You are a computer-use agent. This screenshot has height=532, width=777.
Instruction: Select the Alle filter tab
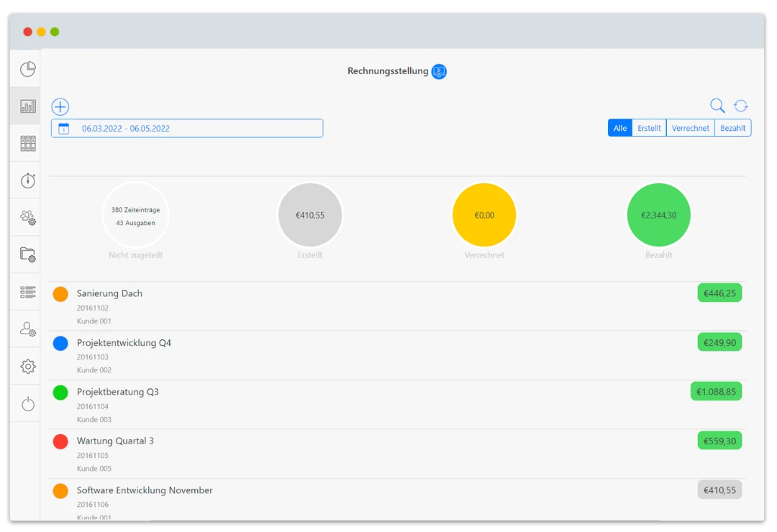[x=620, y=128]
